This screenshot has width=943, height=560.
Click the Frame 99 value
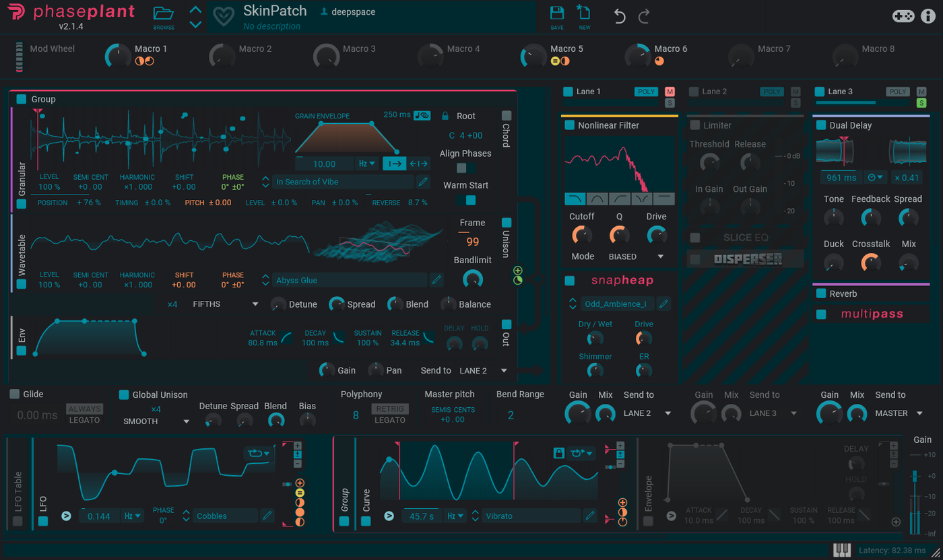[473, 242]
